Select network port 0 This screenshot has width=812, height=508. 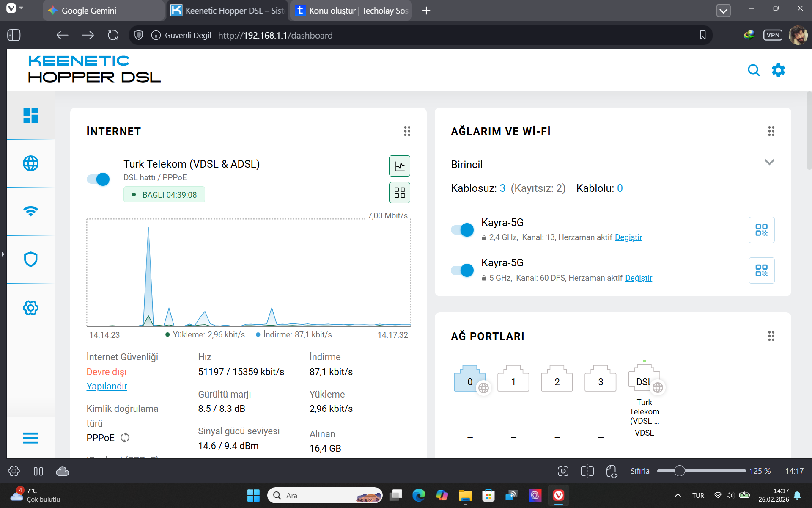click(470, 379)
